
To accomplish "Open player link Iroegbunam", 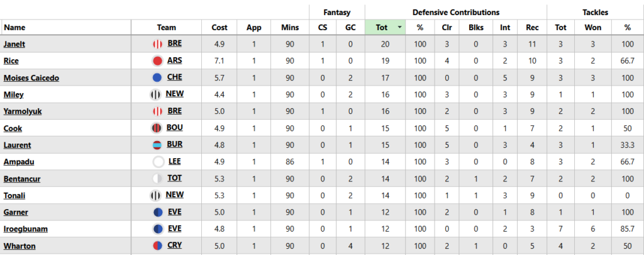I will click(x=25, y=229).
